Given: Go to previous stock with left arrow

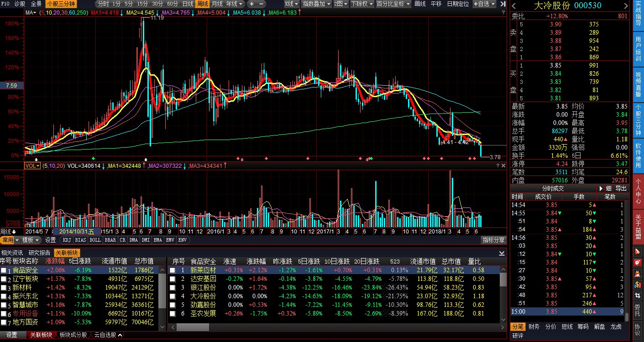Looking at the screenshot, I should click(x=513, y=5).
